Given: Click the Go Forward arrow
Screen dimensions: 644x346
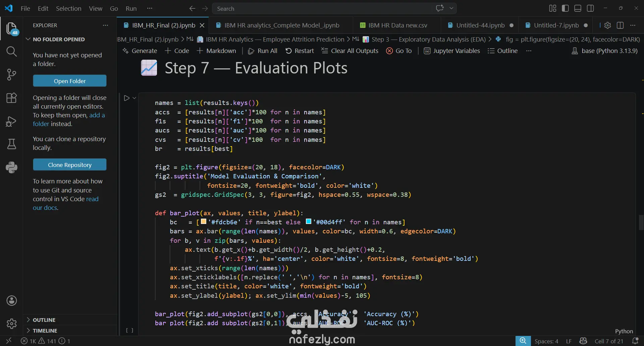Looking at the screenshot, I should pyautogui.click(x=205, y=8).
